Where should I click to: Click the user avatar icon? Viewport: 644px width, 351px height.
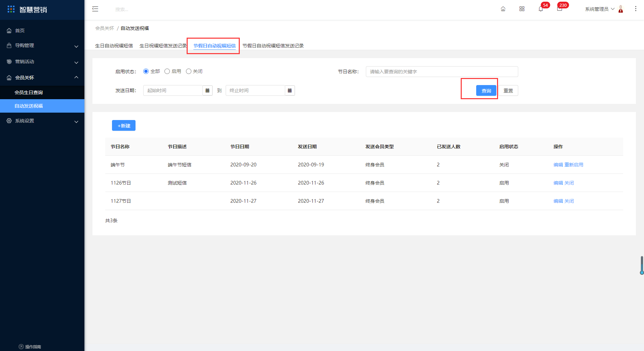tap(621, 9)
